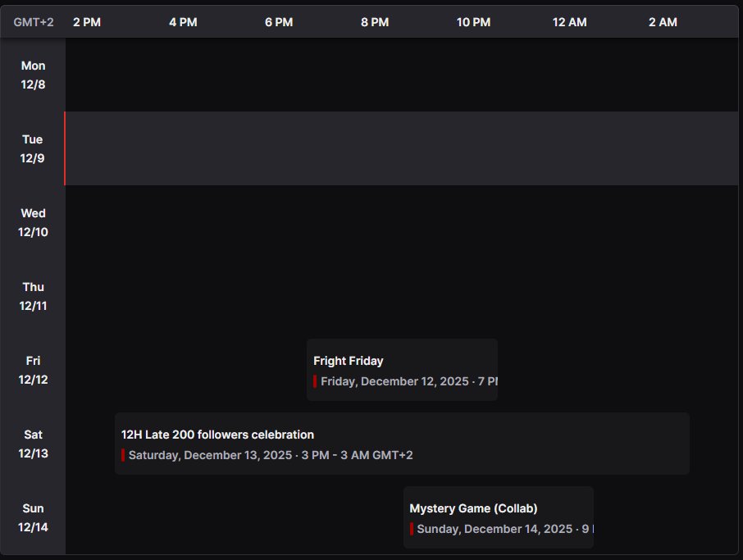Select the Sat 12/13 day label
The image size is (743, 560).
pos(33,444)
